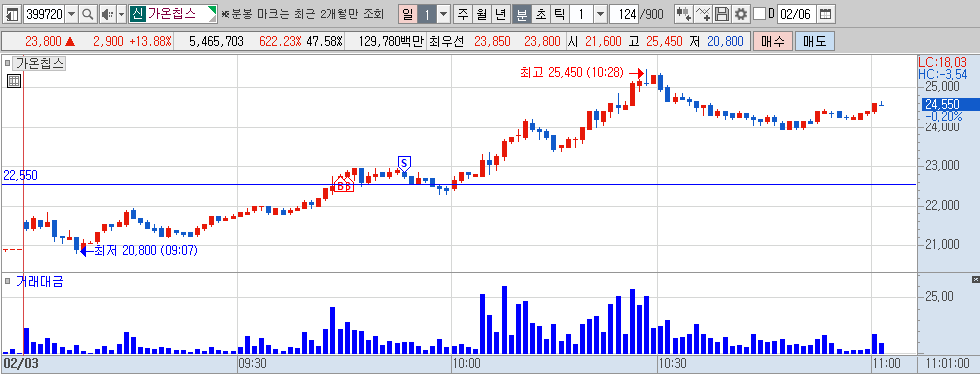The image size is (980, 374).
Task: Click the small square next to 거래대금 title
Action: [8, 281]
